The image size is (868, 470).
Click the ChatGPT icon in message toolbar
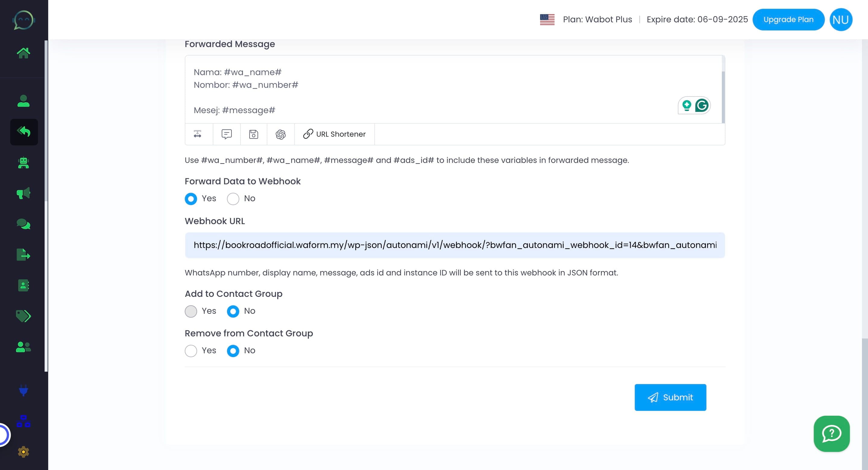click(280, 134)
